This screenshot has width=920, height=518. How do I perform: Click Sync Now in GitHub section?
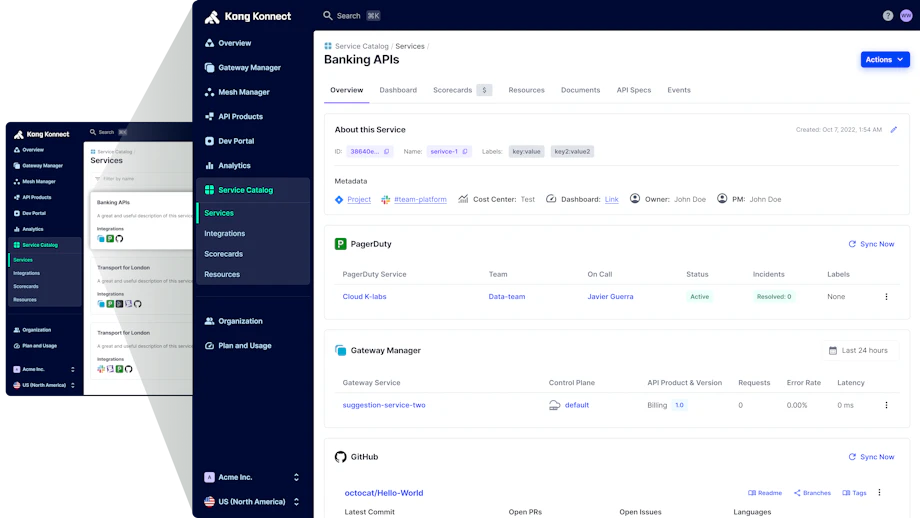(871, 457)
